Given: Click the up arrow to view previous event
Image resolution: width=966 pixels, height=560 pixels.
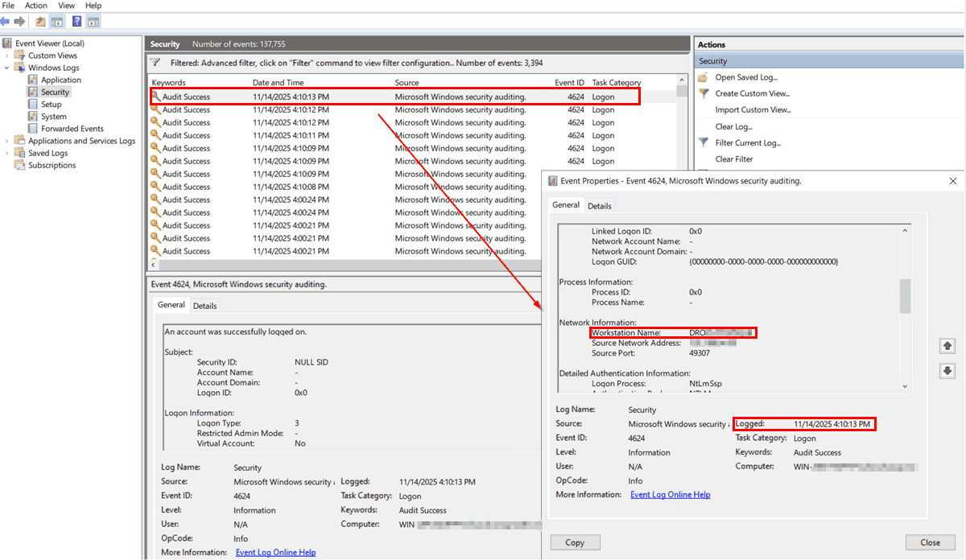Looking at the screenshot, I should pos(947,345).
